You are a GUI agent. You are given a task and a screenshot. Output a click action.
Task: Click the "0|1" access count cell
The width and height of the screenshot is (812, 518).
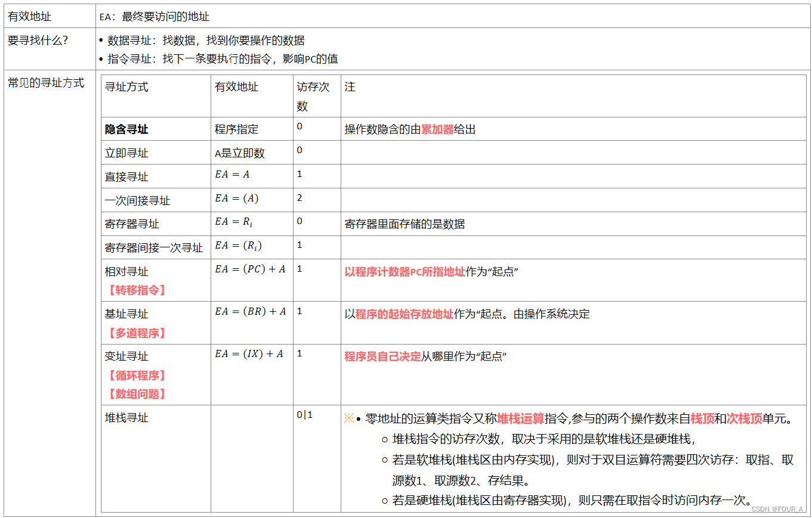pyautogui.click(x=304, y=415)
